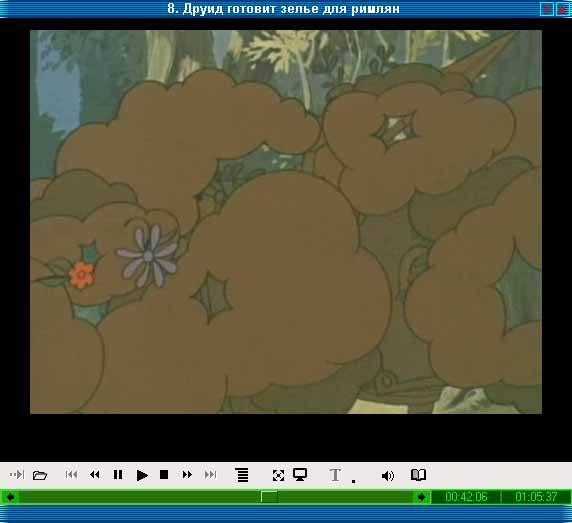Skip to the next chapter

[x=210, y=474]
